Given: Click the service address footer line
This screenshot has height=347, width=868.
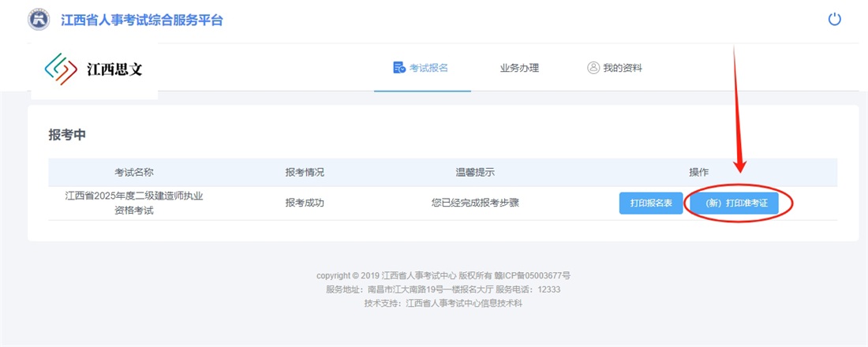Looking at the screenshot, I should (x=443, y=289).
